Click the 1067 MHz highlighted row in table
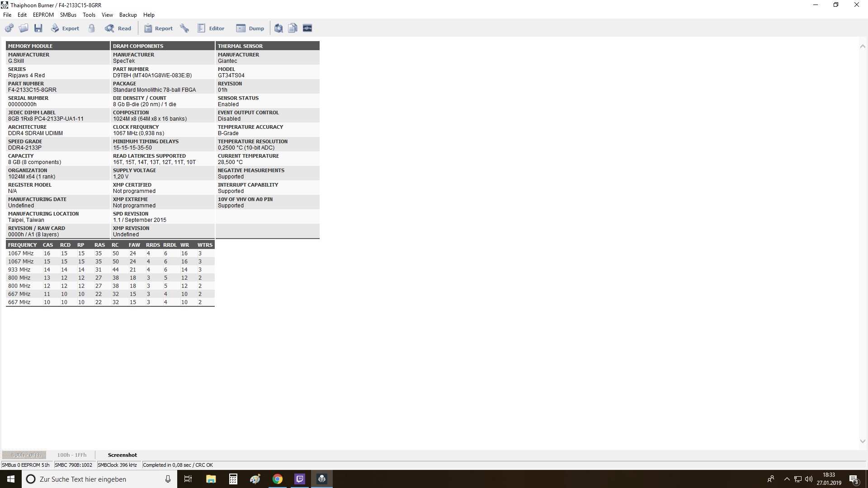The width and height of the screenshot is (868, 488). (110, 261)
